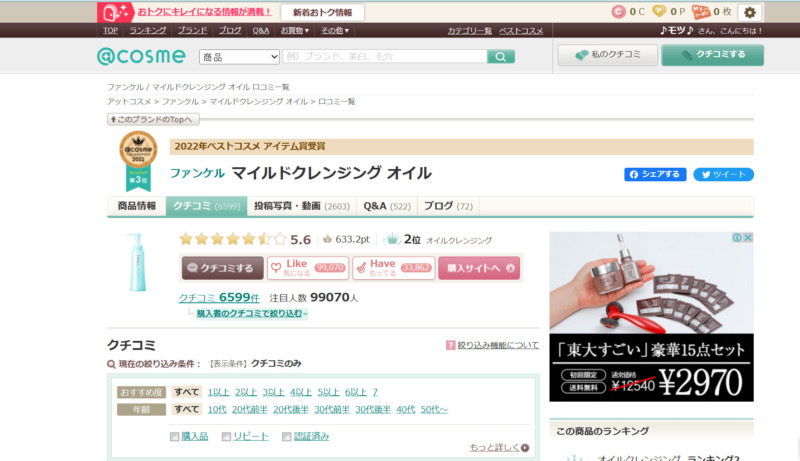This screenshot has height=461, width=800.
Task: Select すべて in 年齢 row
Action: pyautogui.click(x=187, y=409)
